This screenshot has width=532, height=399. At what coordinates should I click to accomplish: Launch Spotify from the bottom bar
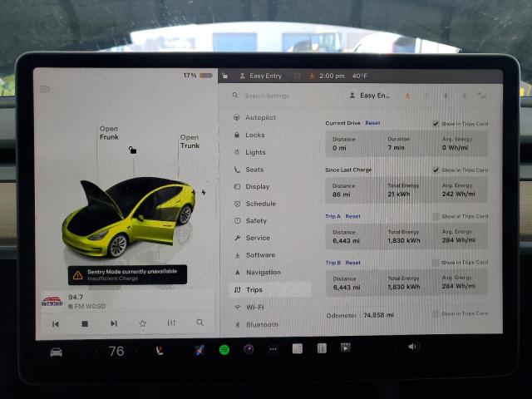[224, 349]
